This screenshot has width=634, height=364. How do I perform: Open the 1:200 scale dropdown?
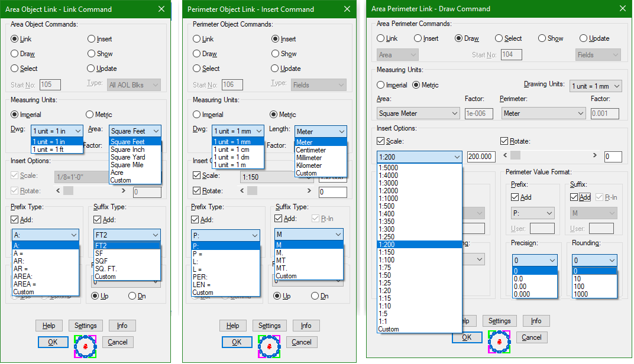pyautogui.click(x=419, y=157)
